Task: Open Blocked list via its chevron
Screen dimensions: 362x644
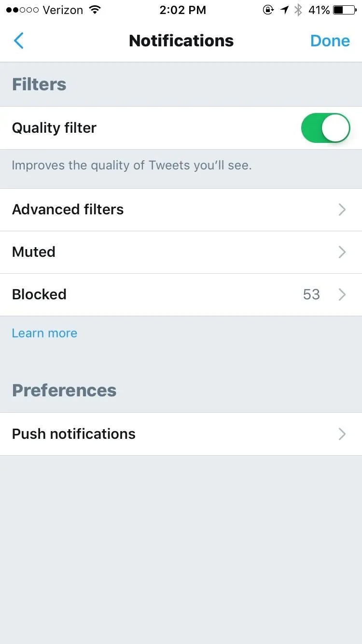Action: click(342, 294)
